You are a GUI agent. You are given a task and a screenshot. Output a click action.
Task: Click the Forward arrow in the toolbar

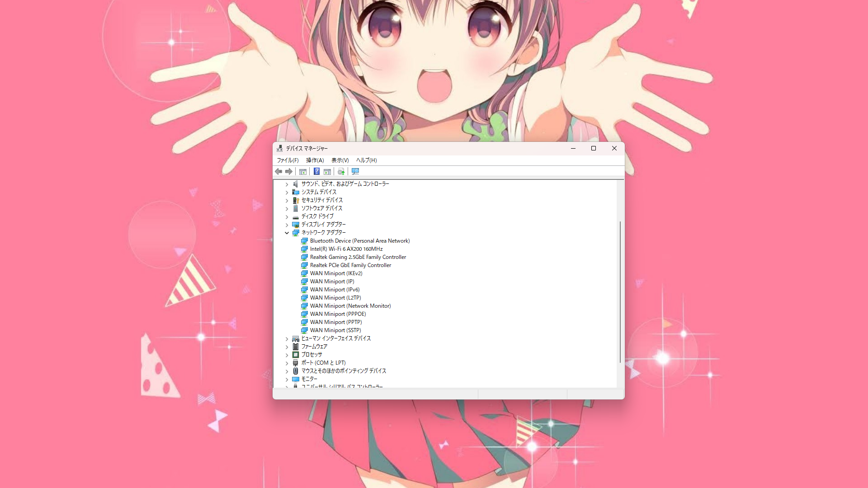point(289,172)
